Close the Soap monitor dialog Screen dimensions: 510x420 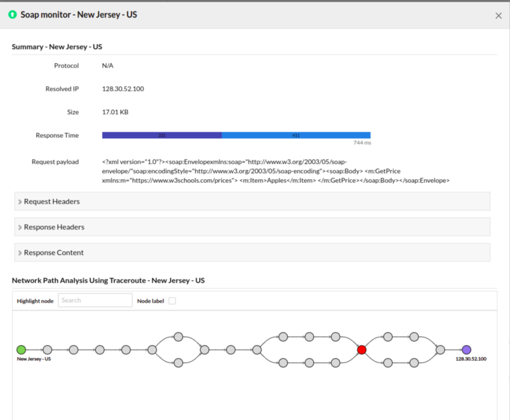[498, 16]
